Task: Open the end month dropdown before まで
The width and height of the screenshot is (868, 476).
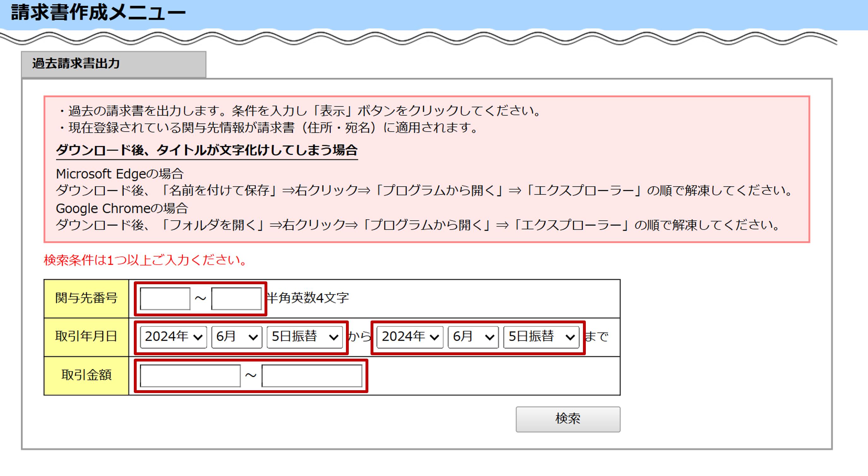Action: click(x=473, y=337)
